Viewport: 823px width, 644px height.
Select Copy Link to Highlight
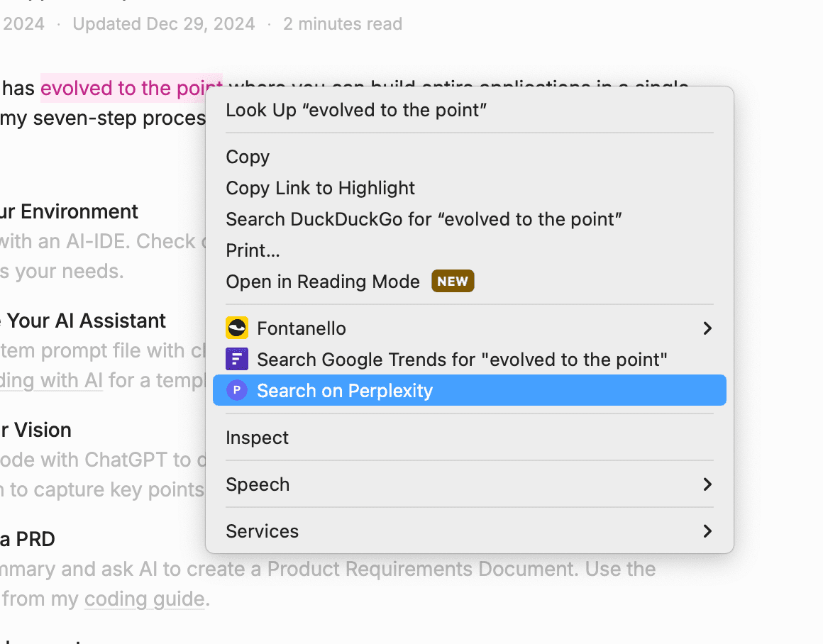(320, 187)
